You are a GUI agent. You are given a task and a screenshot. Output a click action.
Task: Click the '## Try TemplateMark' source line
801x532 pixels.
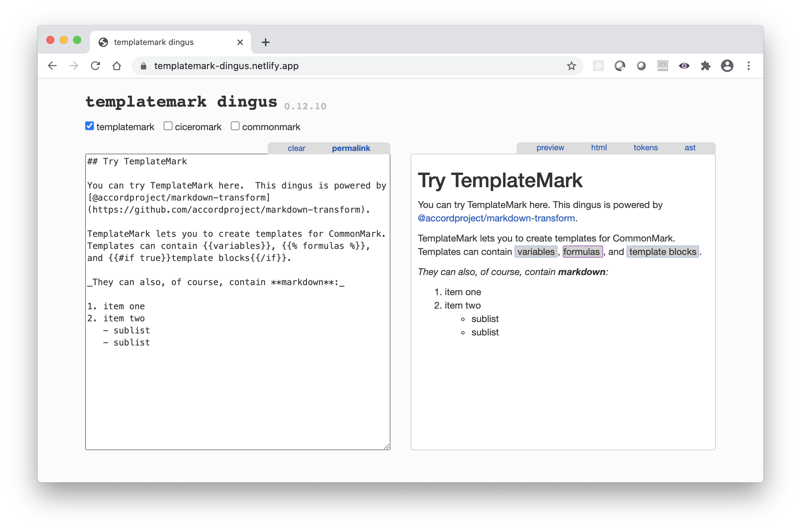pos(137,161)
